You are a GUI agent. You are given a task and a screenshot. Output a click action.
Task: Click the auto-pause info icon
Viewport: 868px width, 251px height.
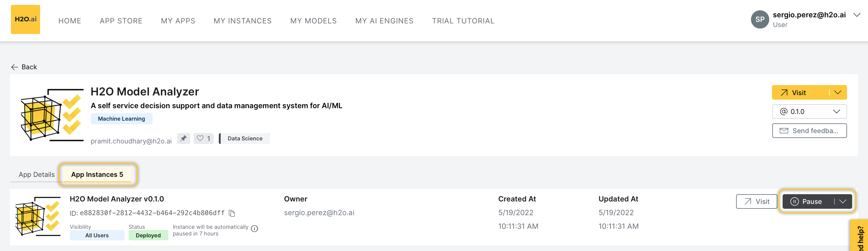[255, 229]
